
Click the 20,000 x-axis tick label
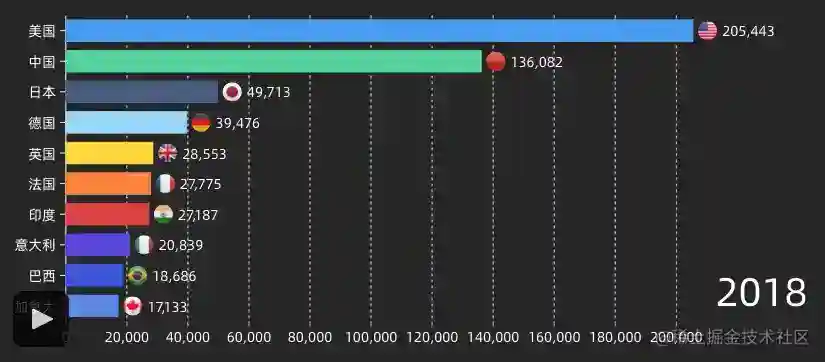pos(127,337)
